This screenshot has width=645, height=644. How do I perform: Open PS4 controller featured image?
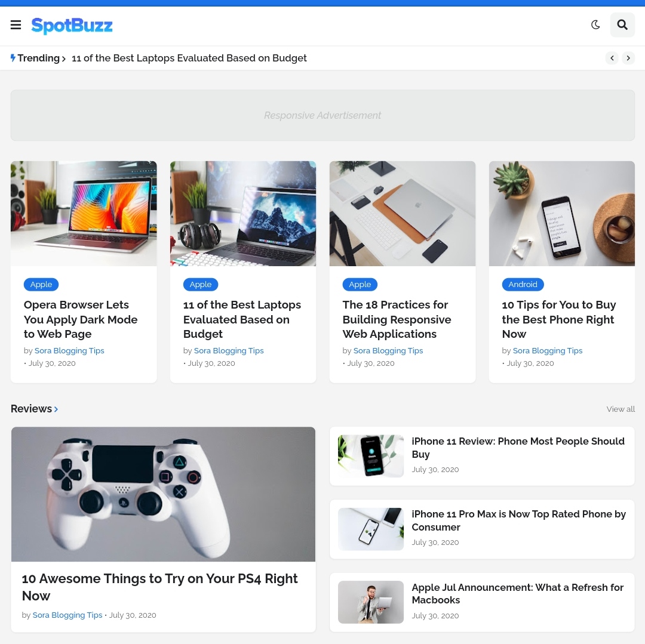[x=163, y=494]
